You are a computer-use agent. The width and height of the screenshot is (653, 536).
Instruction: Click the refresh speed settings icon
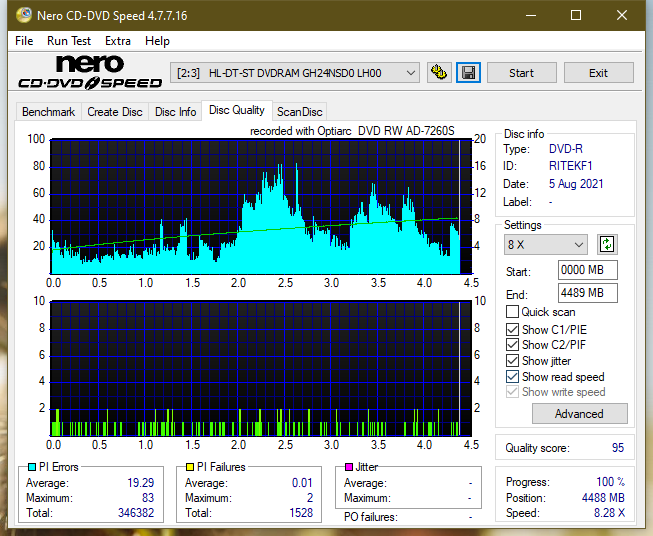607,244
